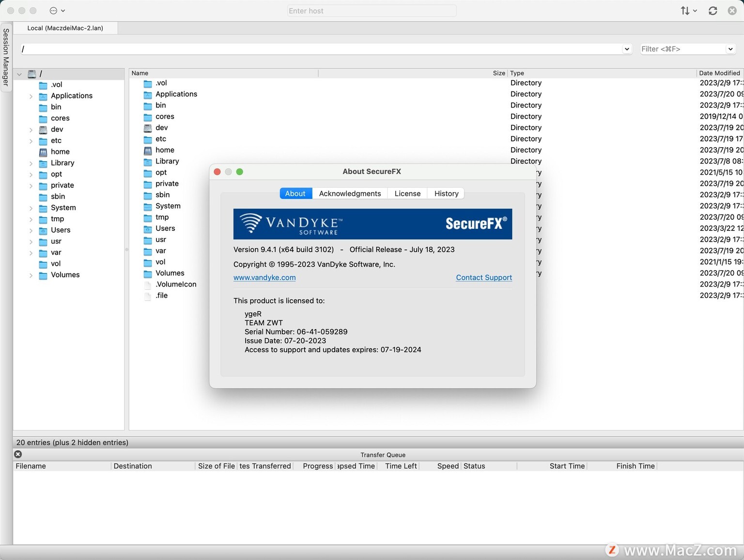Viewport: 744px width, 560px height.
Task: Click the Contact Support link
Action: [484, 277]
